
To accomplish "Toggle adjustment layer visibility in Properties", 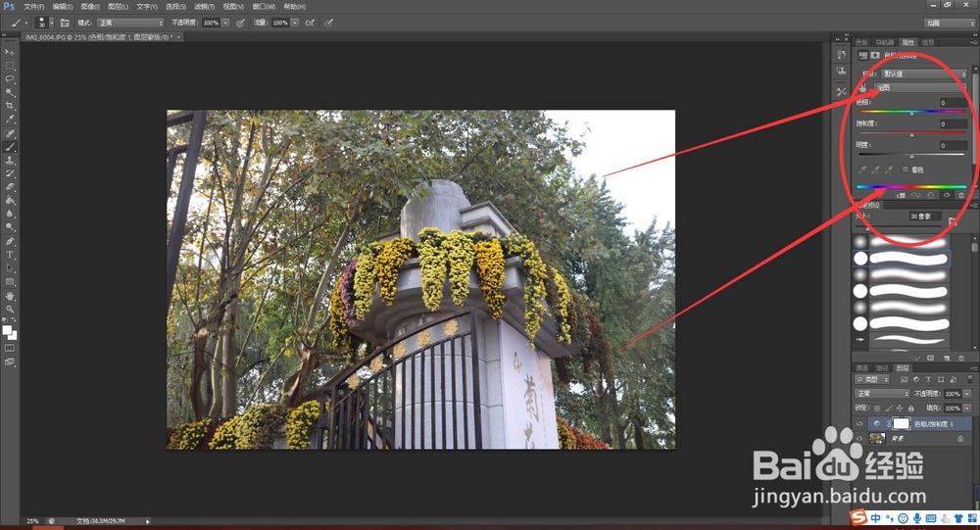I will (947, 196).
